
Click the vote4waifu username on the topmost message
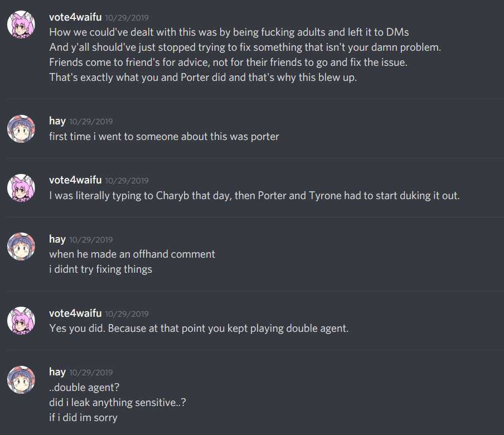75,17
